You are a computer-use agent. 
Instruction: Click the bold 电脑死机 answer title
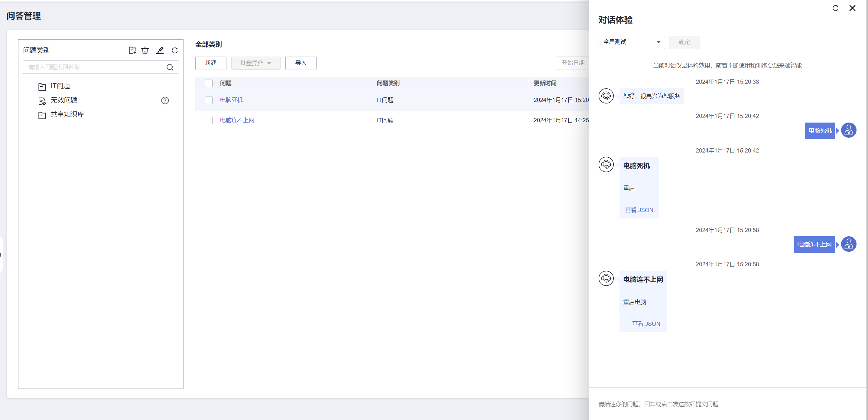point(636,166)
